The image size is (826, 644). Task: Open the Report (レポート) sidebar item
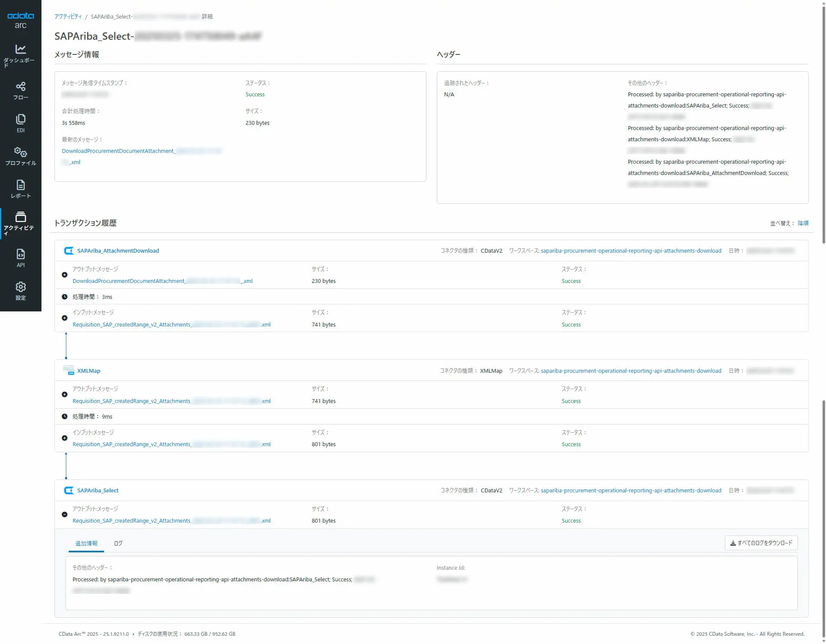point(21,189)
